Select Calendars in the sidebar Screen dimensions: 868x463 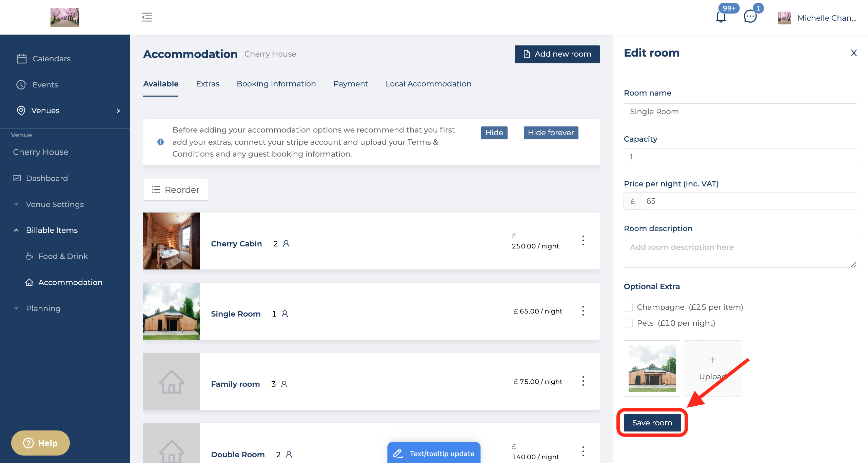coord(52,59)
